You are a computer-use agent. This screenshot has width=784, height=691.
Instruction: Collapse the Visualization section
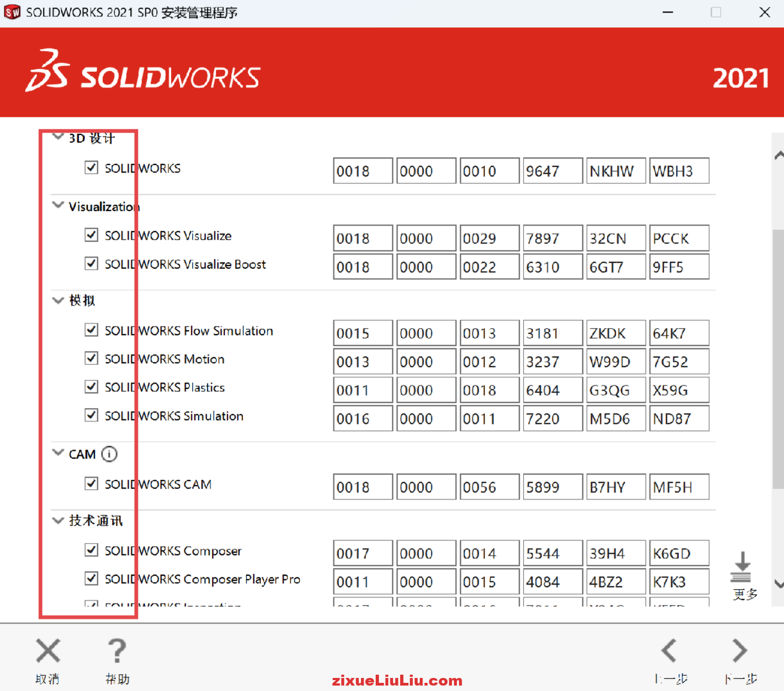coord(58,205)
